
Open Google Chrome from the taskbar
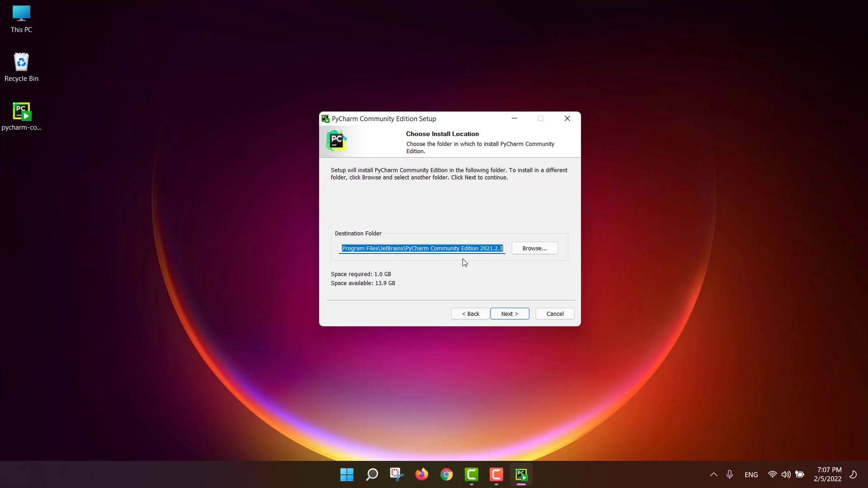pos(446,474)
